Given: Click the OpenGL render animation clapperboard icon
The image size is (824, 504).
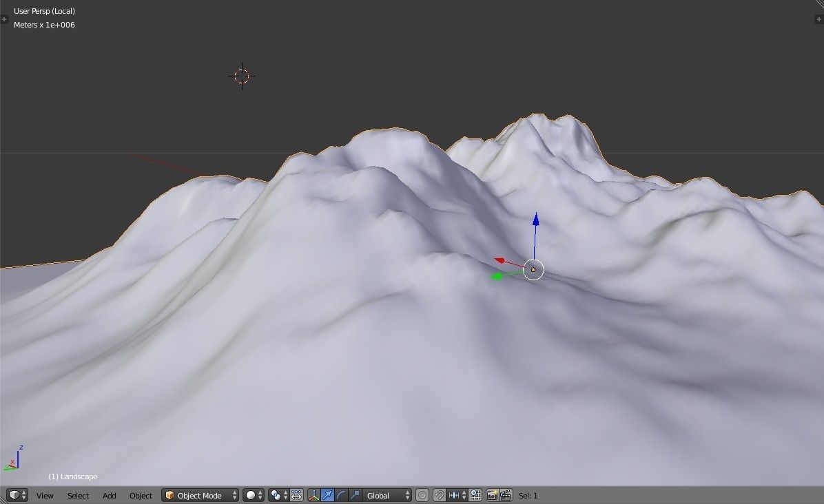Looking at the screenshot, I should 506,495.
